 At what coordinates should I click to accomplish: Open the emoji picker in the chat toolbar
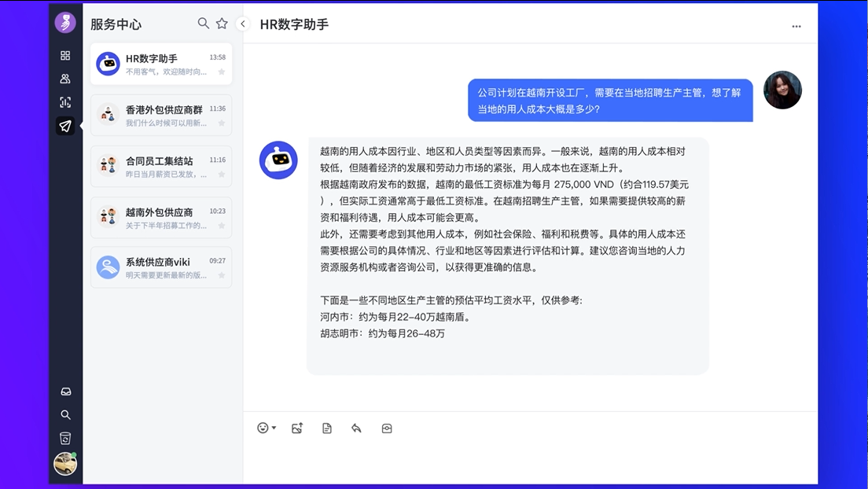[261, 428]
